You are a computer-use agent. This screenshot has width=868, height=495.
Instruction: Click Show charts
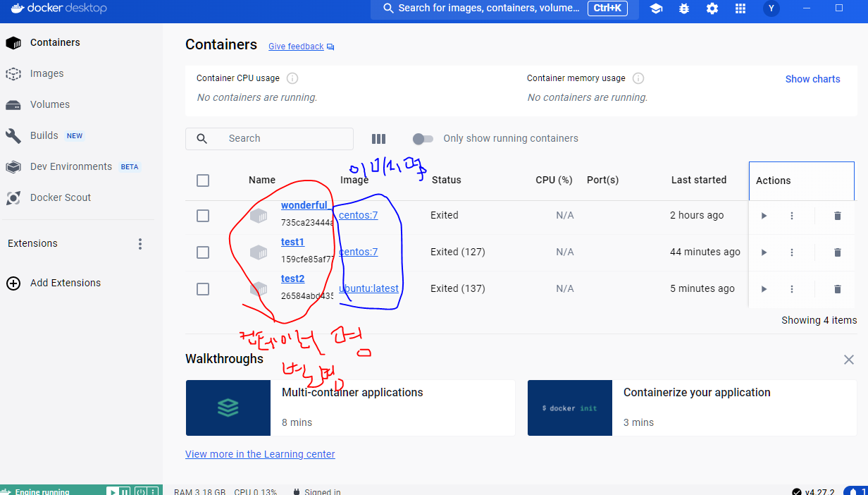pos(813,79)
